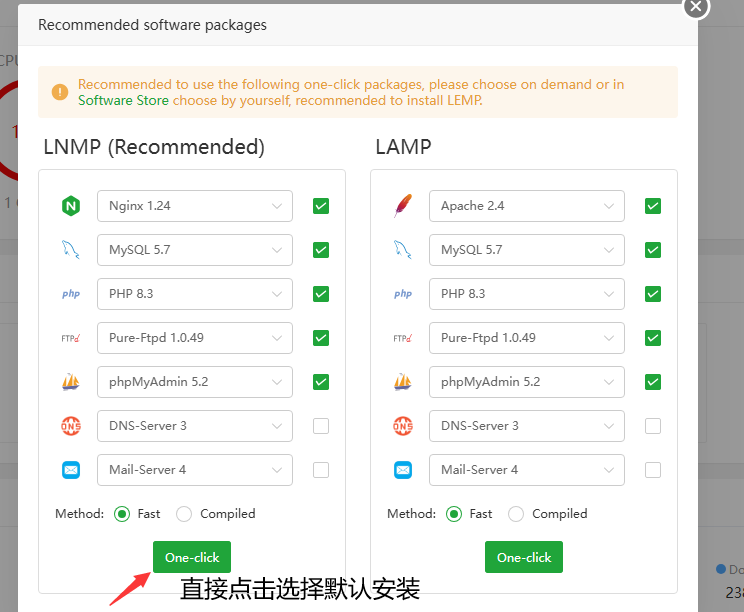744x612 pixels.
Task: Uncheck MySQL 5.7 in LNMP
Action: (x=321, y=250)
